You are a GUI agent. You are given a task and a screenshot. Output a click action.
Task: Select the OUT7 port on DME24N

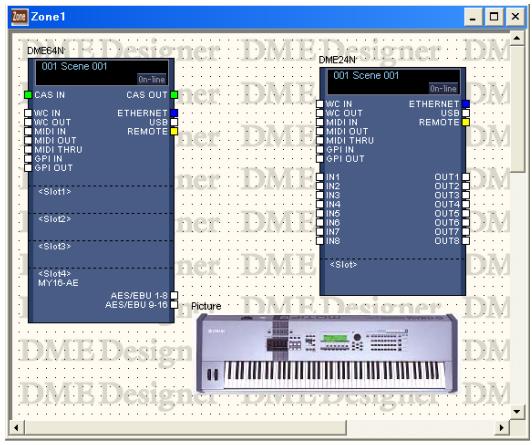point(466,232)
